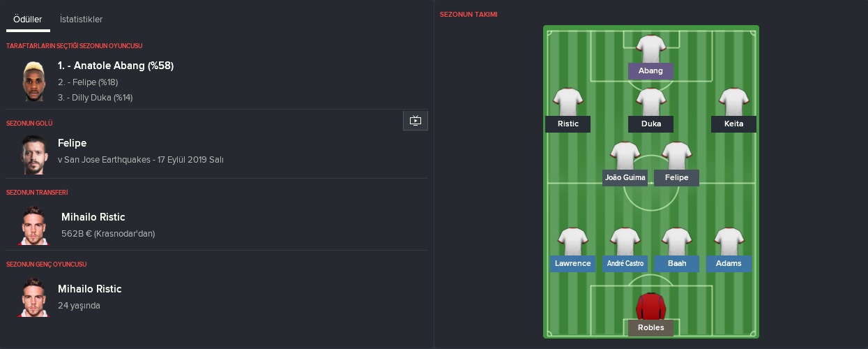Click Anatole Abang's face portrait
Screen dimensions: 868x349
(x=33, y=81)
